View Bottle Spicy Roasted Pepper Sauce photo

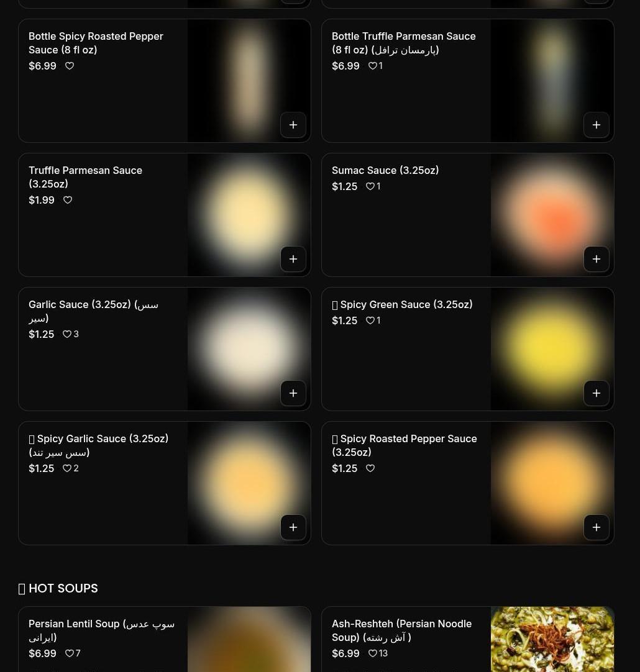[x=249, y=81]
